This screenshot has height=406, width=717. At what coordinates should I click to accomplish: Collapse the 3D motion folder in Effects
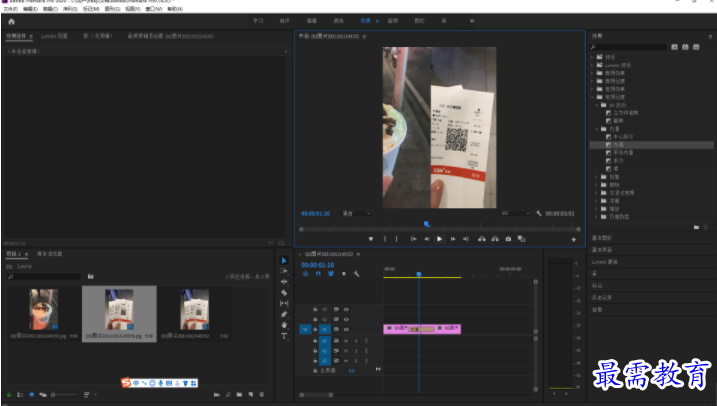597,105
